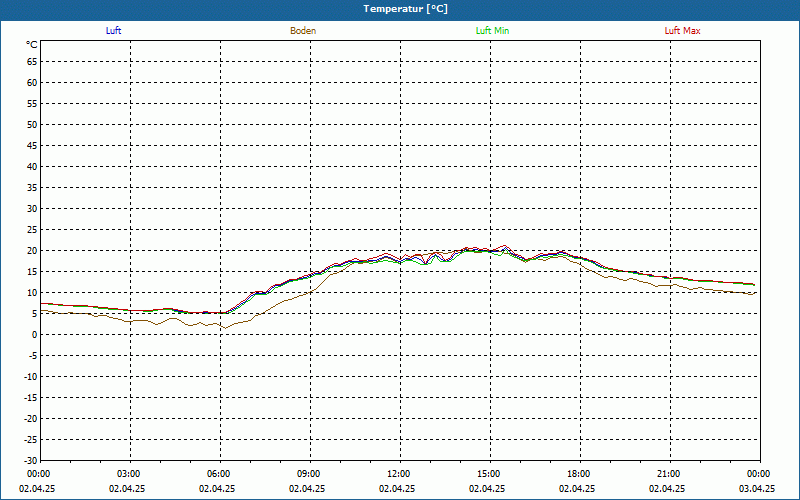Image resolution: width=800 pixels, height=500 pixels.
Task: Click the 15:00 time axis label
Action: (x=489, y=474)
